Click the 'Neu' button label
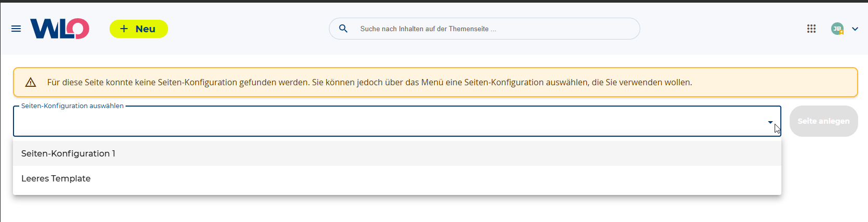This screenshot has height=222, width=868. click(x=145, y=29)
